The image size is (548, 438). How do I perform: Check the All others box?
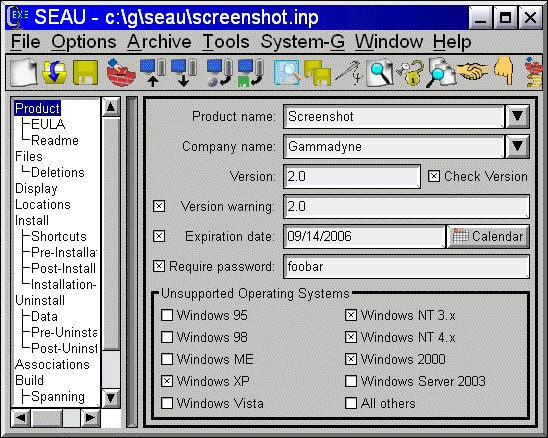click(351, 403)
